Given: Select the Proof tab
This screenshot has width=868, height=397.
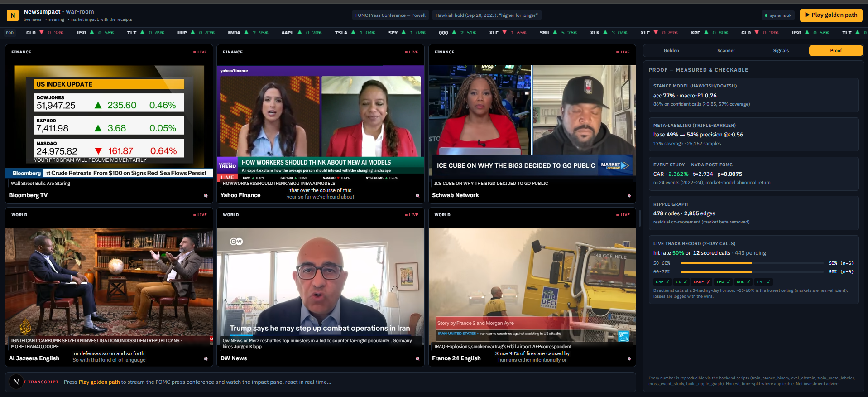Looking at the screenshot, I should pyautogui.click(x=836, y=51).
